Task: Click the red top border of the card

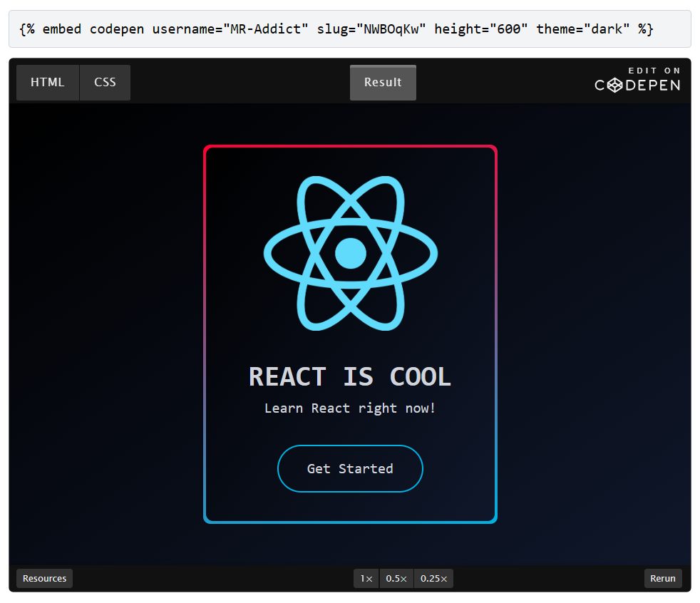Action: click(x=350, y=147)
